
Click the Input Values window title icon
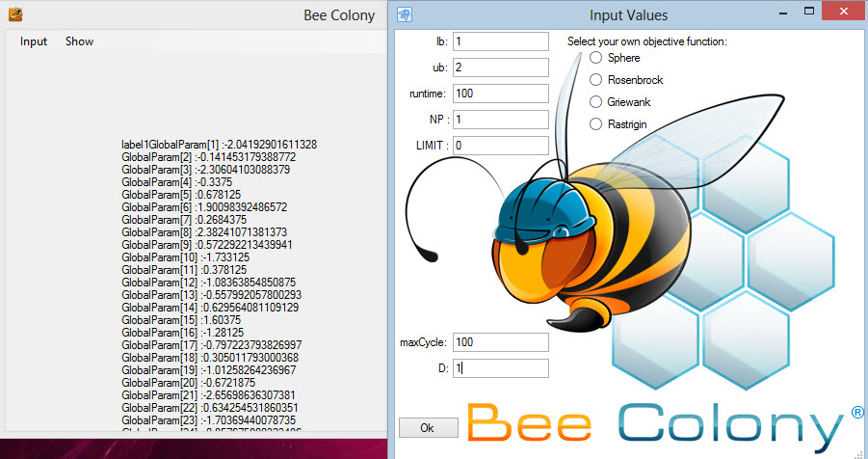tap(405, 15)
